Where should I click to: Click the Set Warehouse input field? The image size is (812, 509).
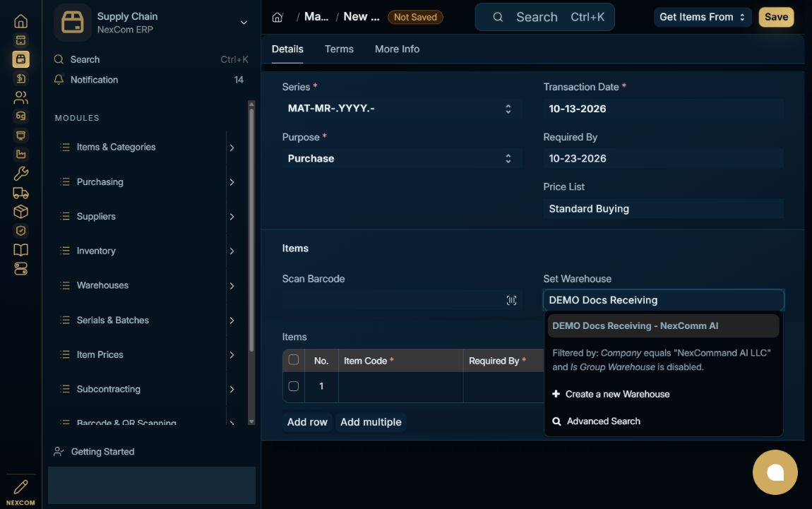click(664, 300)
